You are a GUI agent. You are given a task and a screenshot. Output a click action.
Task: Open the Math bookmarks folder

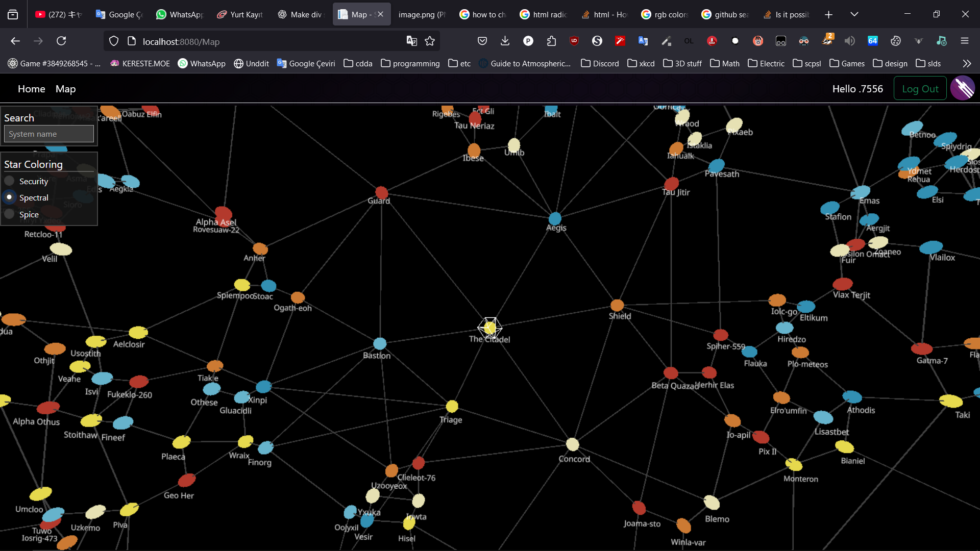point(725,63)
